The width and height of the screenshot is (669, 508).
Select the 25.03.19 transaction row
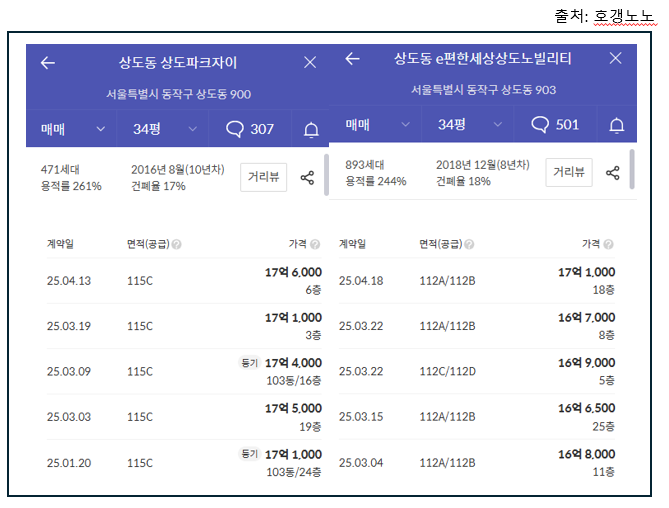[184, 326]
